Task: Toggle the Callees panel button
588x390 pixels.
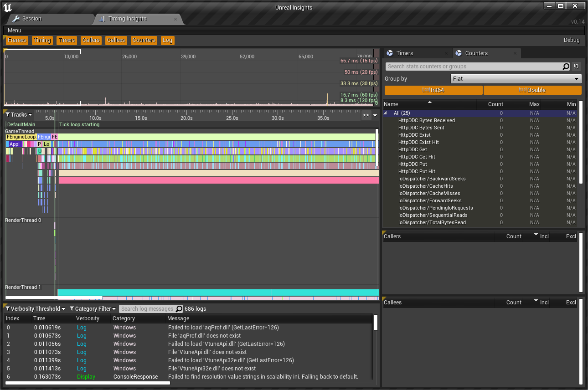Action: point(116,41)
